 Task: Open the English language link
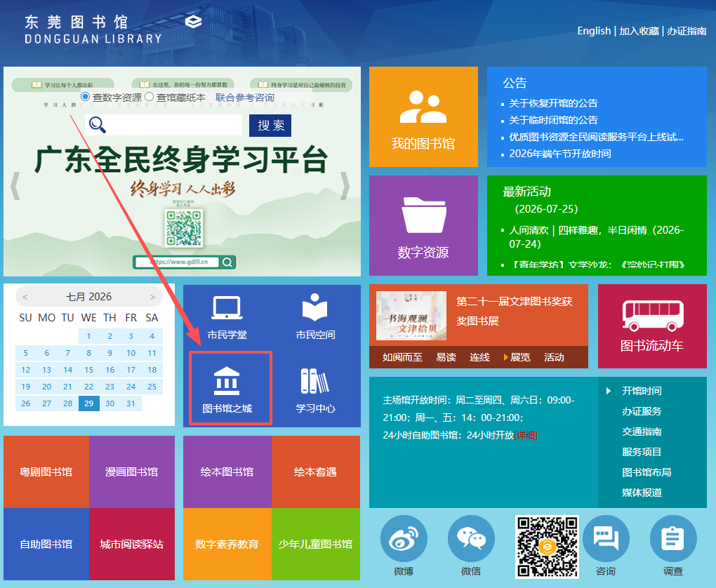594,31
